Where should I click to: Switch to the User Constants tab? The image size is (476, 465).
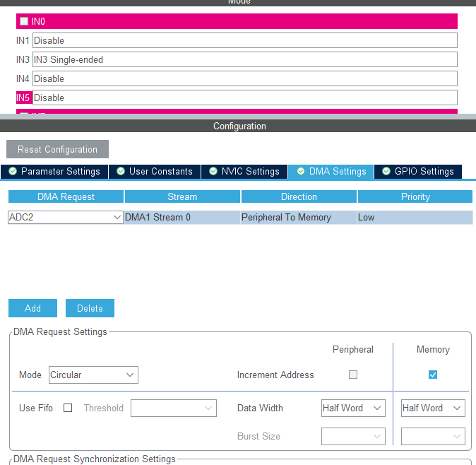[155, 172]
